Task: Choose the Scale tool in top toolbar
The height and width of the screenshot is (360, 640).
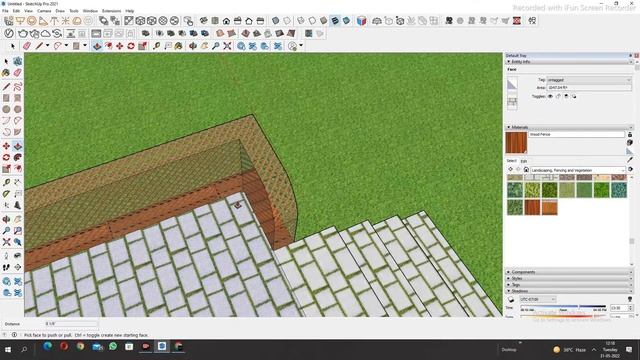Action: pyautogui.click(x=142, y=46)
